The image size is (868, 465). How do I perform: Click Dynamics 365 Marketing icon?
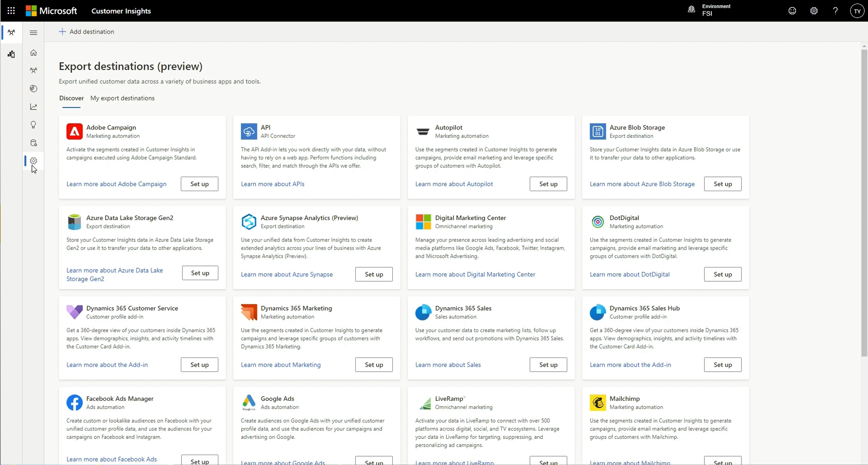tap(249, 312)
